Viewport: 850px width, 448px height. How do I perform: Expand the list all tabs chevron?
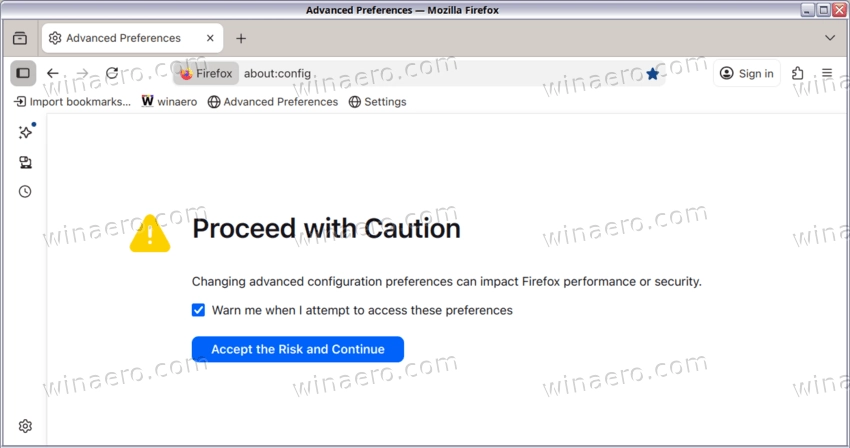829,38
